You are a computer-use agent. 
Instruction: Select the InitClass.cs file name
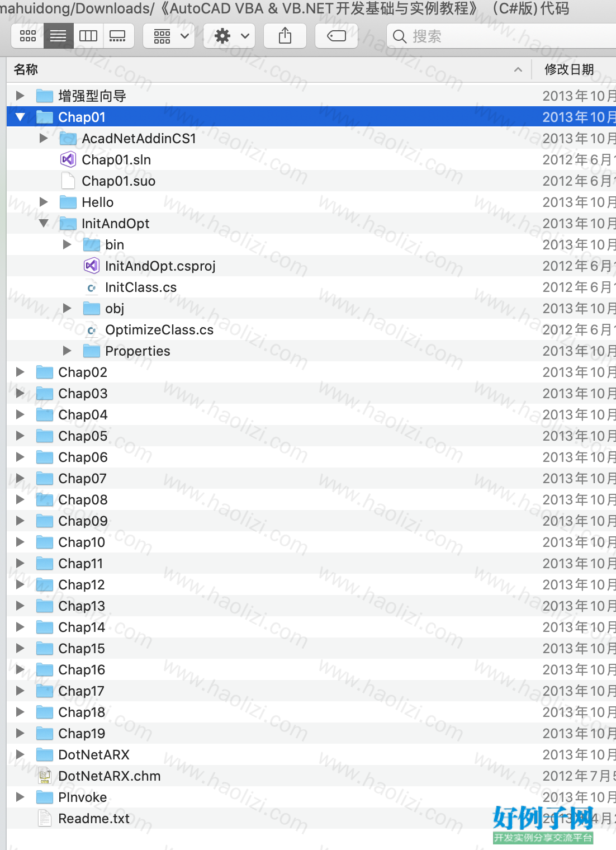coord(141,287)
